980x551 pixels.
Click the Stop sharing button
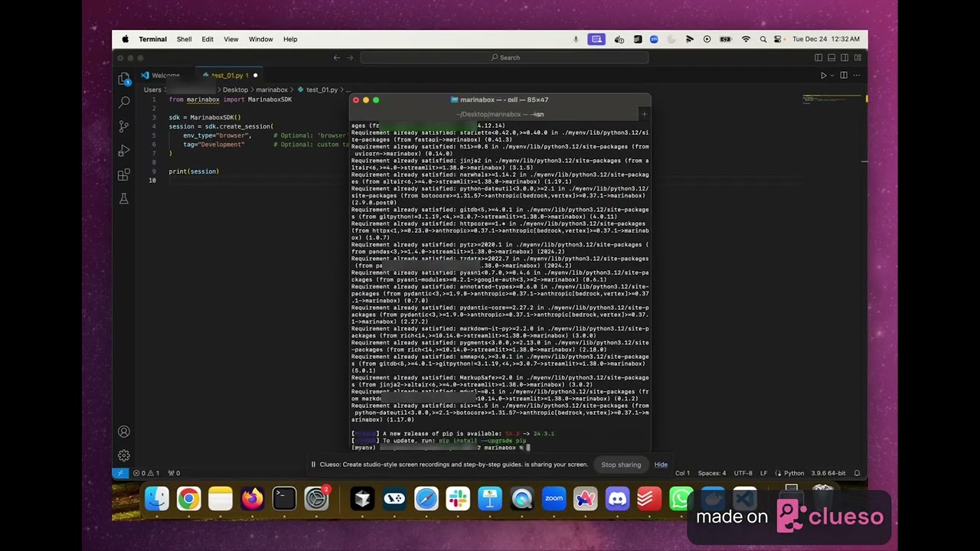tap(621, 465)
